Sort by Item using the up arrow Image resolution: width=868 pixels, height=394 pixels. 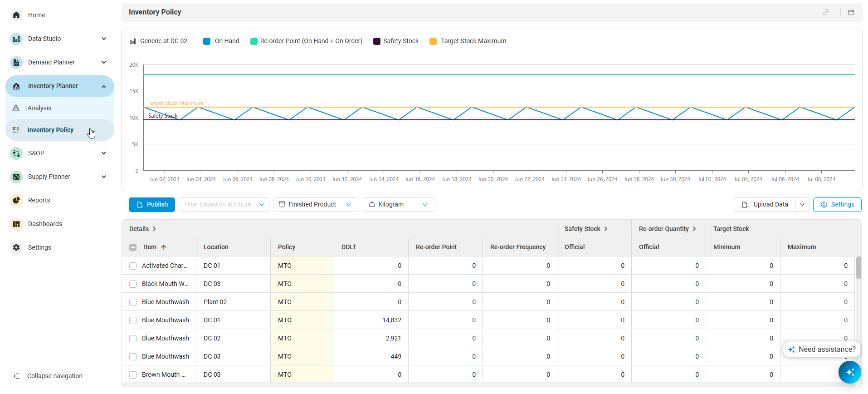tap(164, 247)
